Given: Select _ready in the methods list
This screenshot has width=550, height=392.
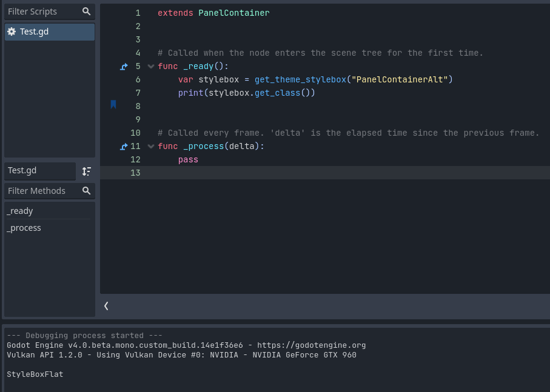Looking at the screenshot, I should 20,210.
